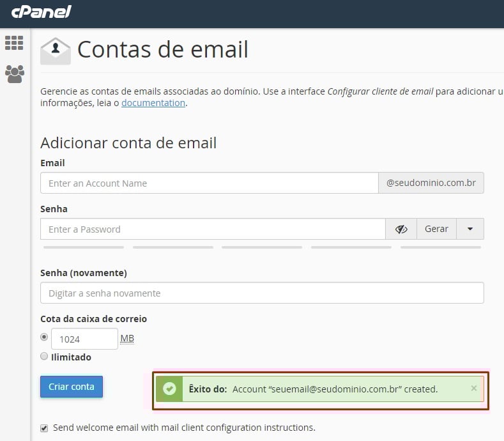Open User Manager people icon

[15, 74]
